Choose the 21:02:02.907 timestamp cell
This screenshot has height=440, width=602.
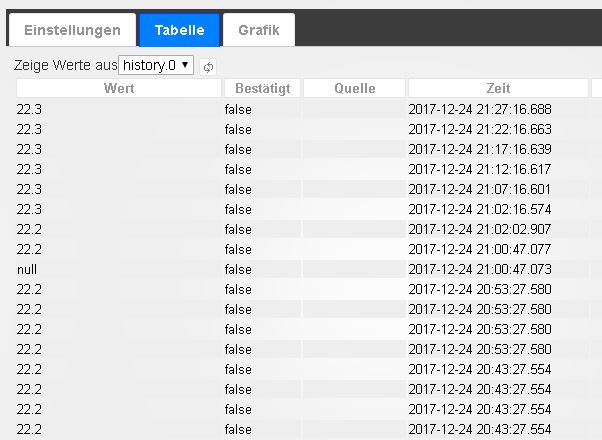pyautogui.click(x=480, y=229)
